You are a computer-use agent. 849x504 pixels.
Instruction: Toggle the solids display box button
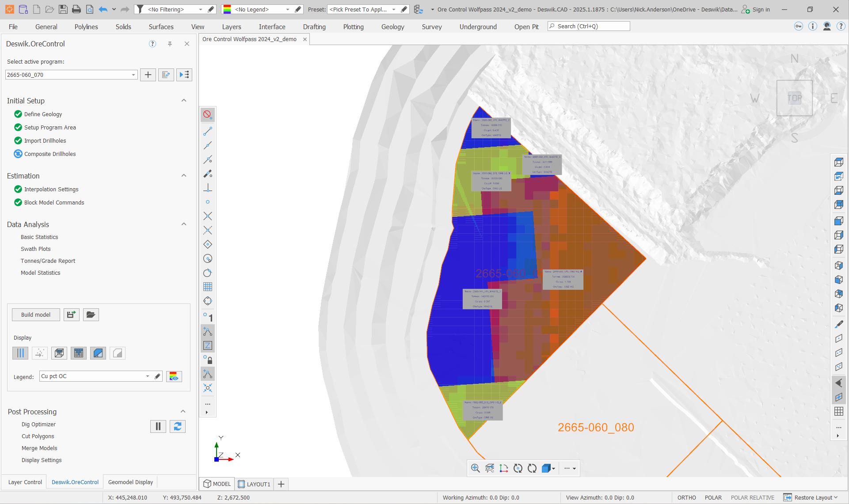59,353
